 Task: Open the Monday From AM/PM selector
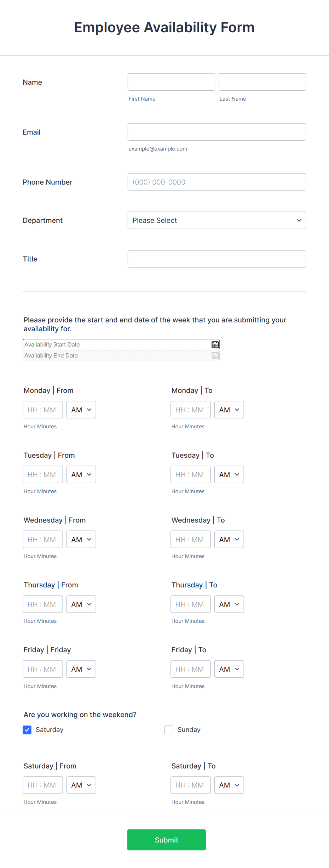coord(81,410)
